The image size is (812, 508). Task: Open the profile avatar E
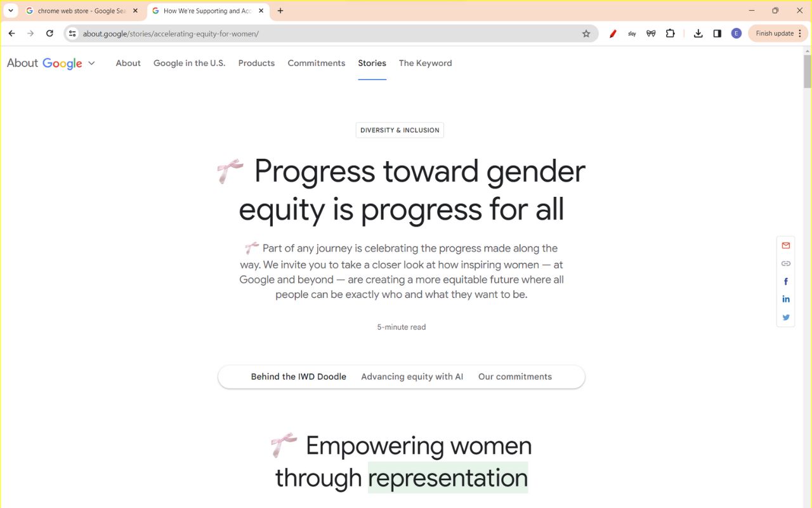(737, 34)
